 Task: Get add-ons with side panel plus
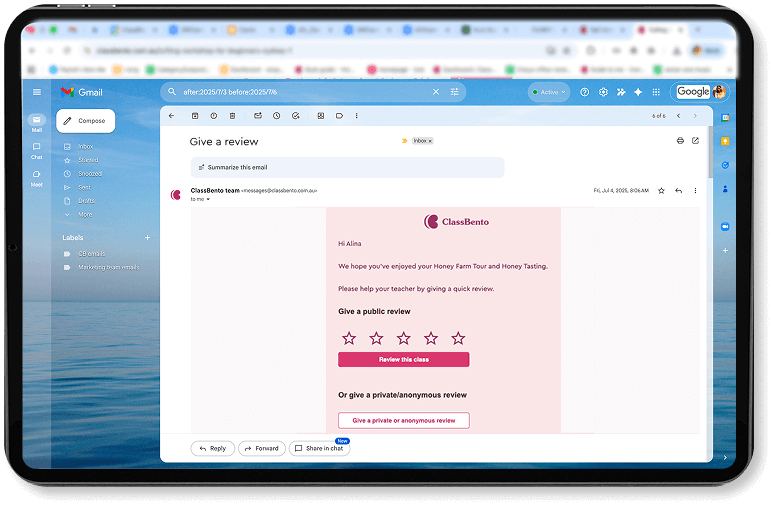725,250
